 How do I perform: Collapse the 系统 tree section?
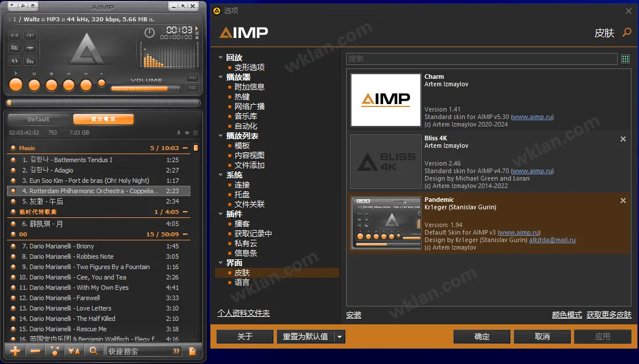click(220, 175)
